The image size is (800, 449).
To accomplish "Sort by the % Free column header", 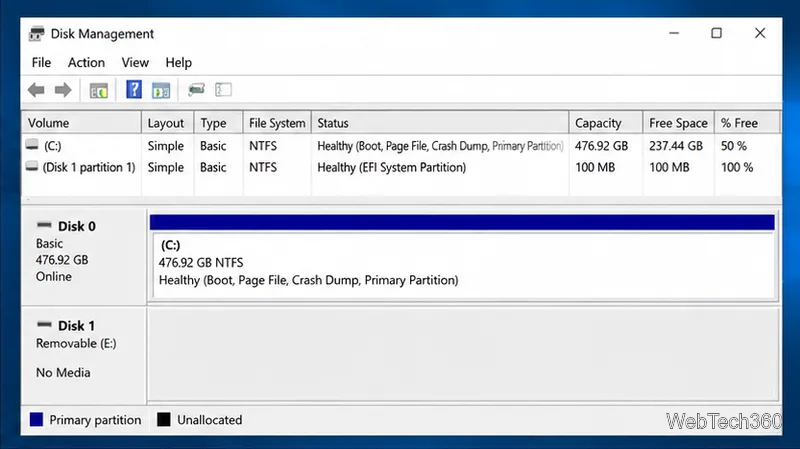I will pyautogui.click(x=747, y=123).
